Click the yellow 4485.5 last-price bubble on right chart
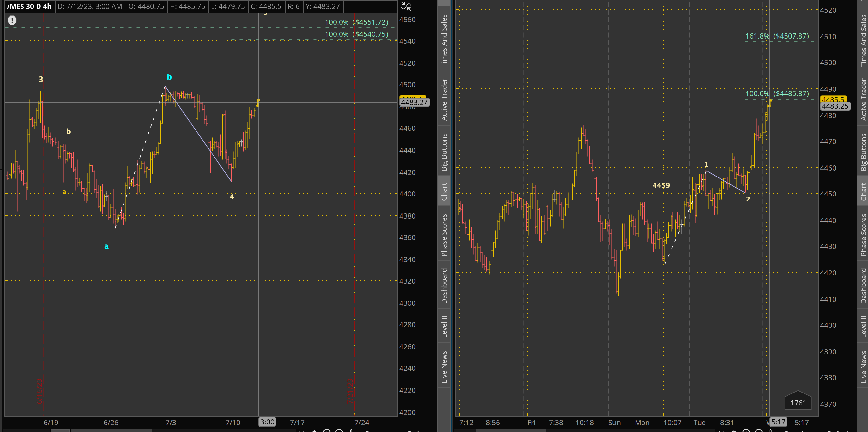The image size is (868, 432). (833, 99)
